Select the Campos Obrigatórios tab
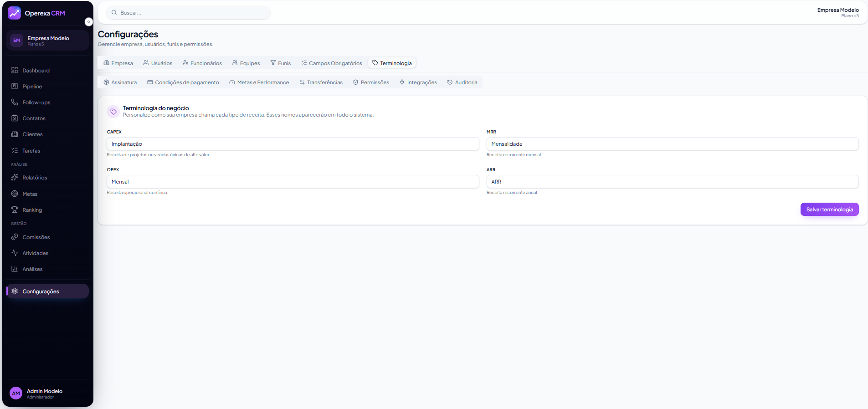The width and height of the screenshot is (868, 409). click(332, 63)
